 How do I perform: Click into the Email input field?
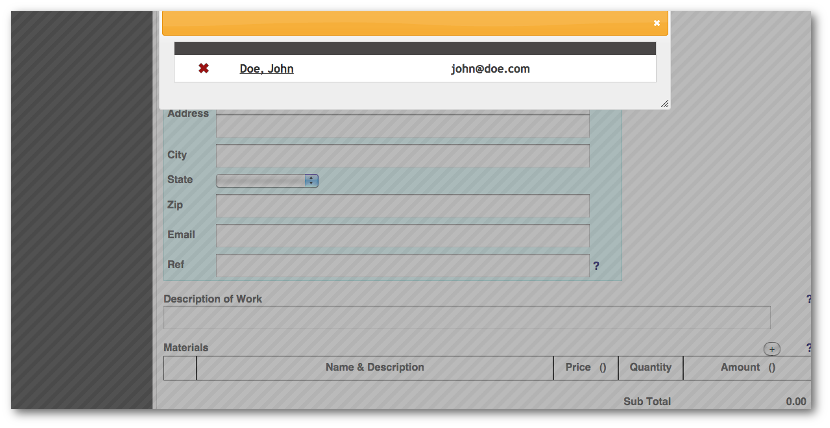tap(402, 236)
